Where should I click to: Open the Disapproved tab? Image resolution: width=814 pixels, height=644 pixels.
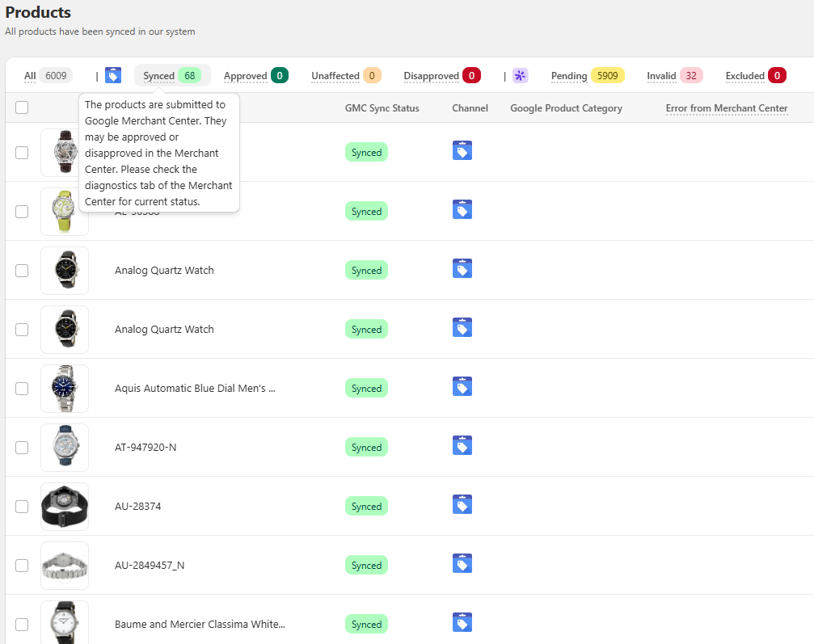point(442,76)
